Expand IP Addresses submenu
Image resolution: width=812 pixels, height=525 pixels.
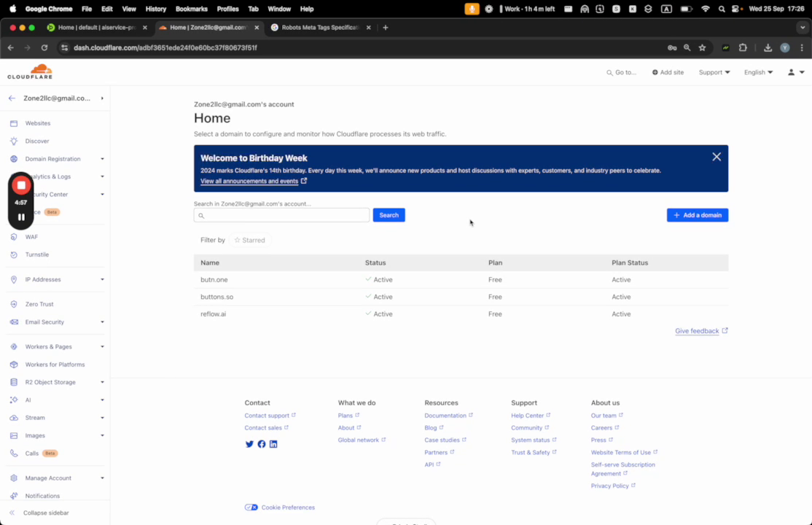click(x=102, y=279)
